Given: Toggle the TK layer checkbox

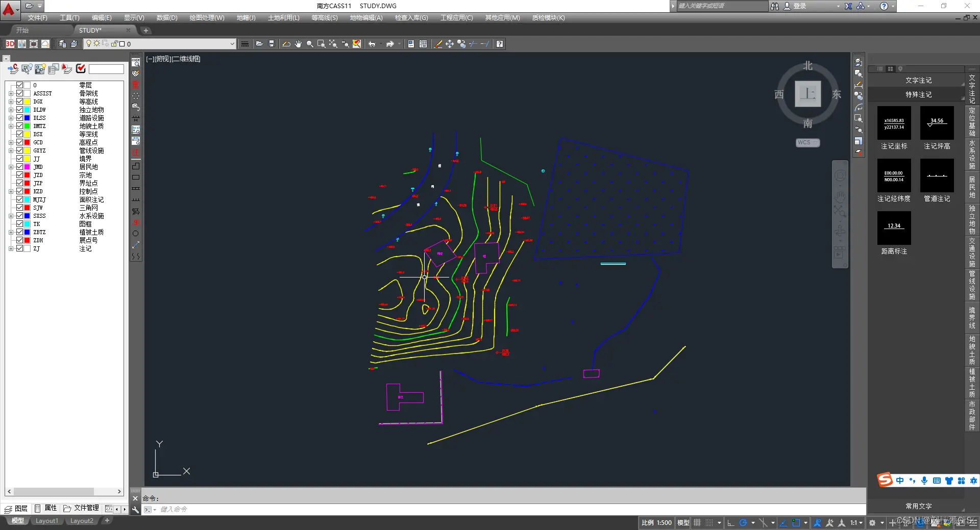Looking at the screenshot, I should pyautogui.click(x=19, y=224).
